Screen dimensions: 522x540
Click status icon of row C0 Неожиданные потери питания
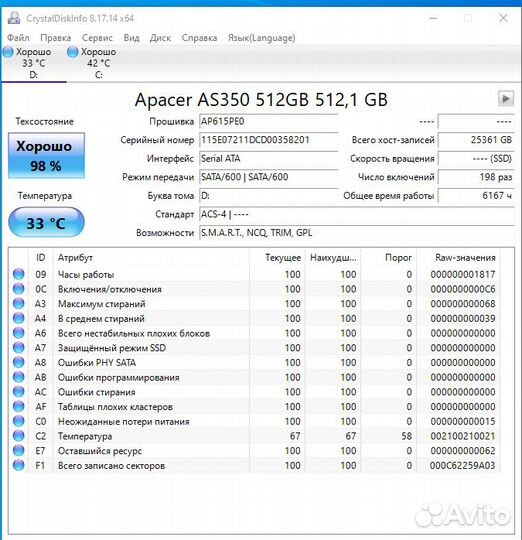[19, 421]
